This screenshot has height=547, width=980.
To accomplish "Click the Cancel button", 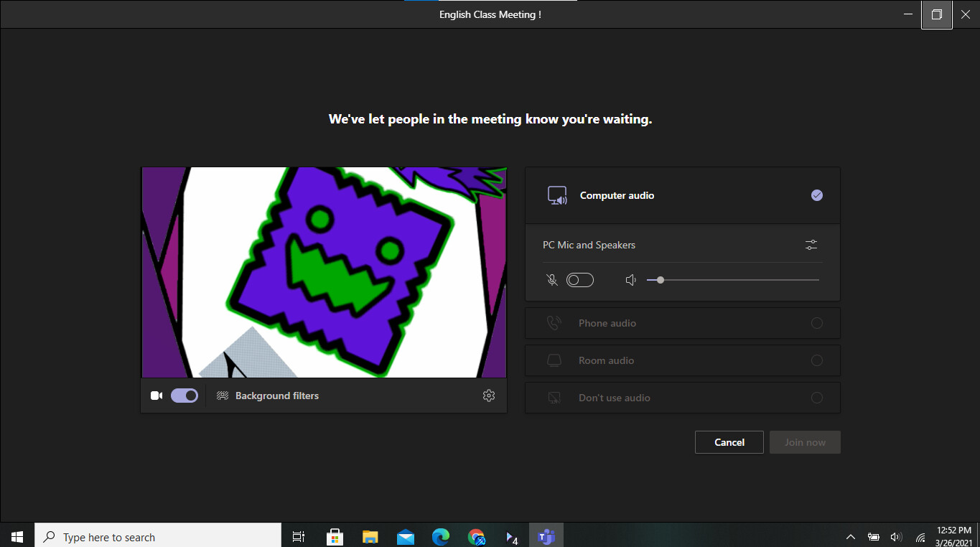I will click(x=729, y=442).
